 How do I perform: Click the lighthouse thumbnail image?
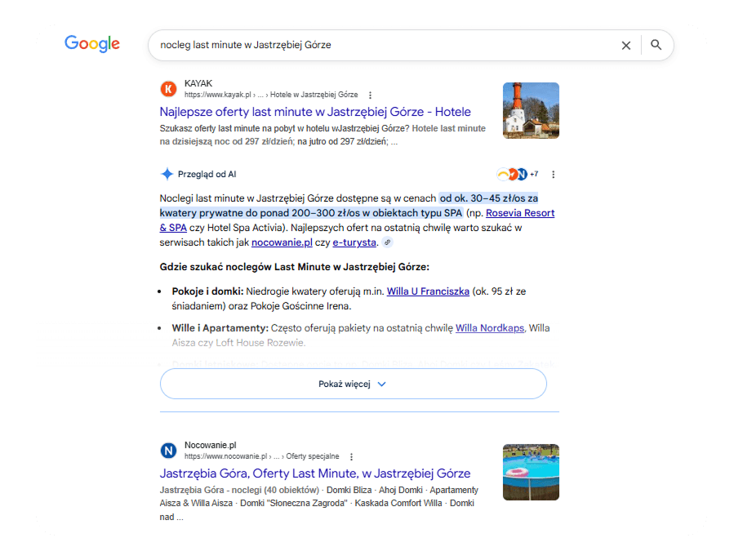(x=531, y=110)
